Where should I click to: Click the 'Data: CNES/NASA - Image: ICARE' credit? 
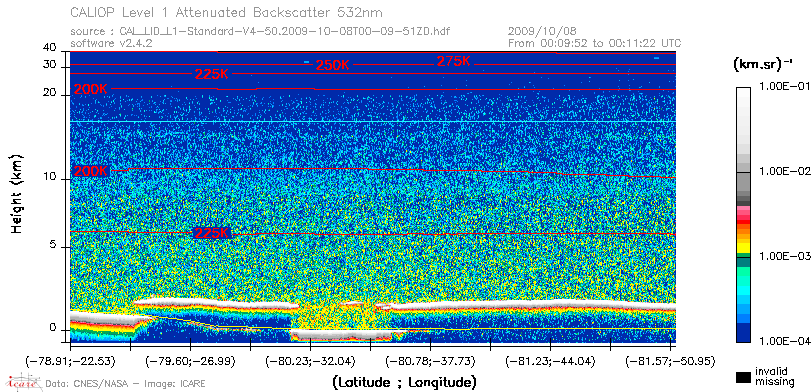(125, 384)
